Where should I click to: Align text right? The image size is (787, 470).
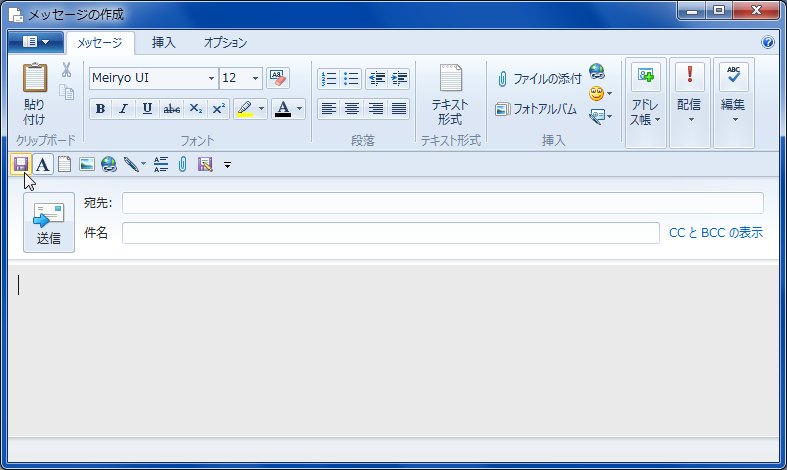tap(375, 108)
